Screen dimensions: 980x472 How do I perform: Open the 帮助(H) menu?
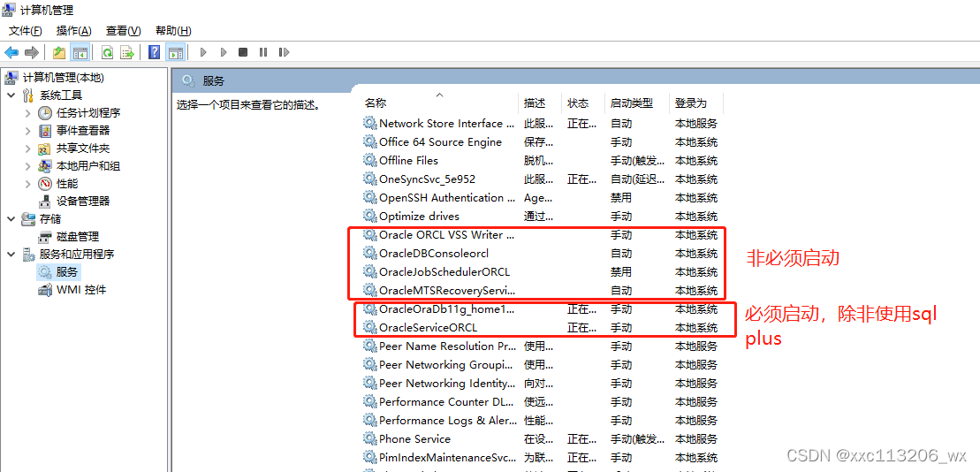[173, 31]
